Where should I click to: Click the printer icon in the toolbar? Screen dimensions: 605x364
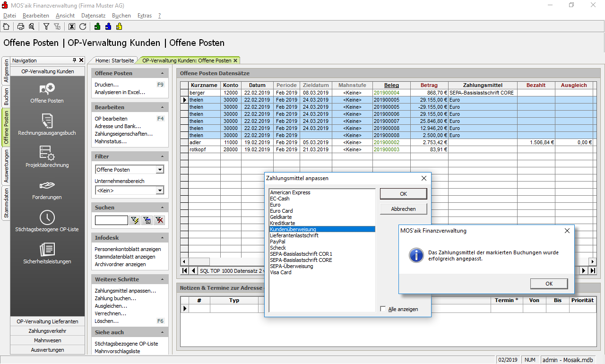(x=21, y=26)
